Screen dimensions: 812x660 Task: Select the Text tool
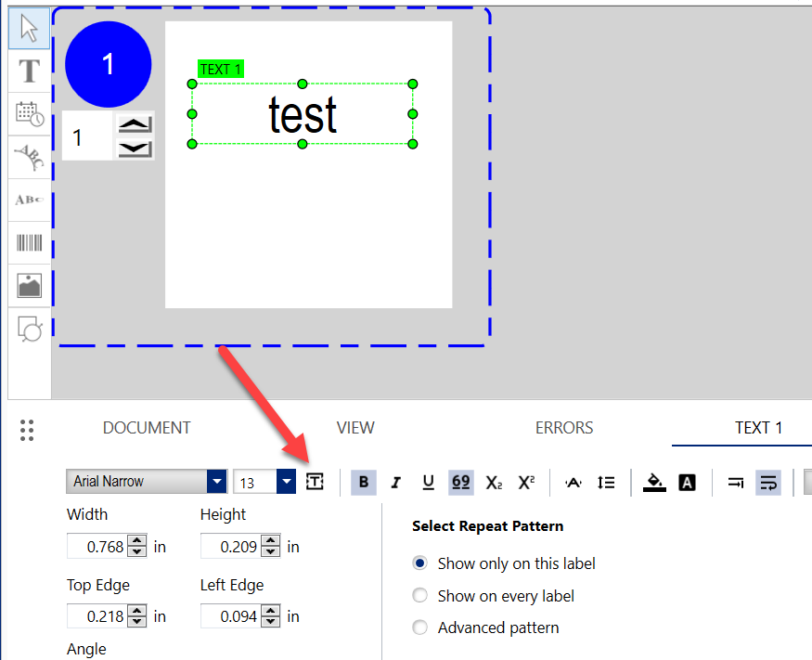(x=29, y=71)
